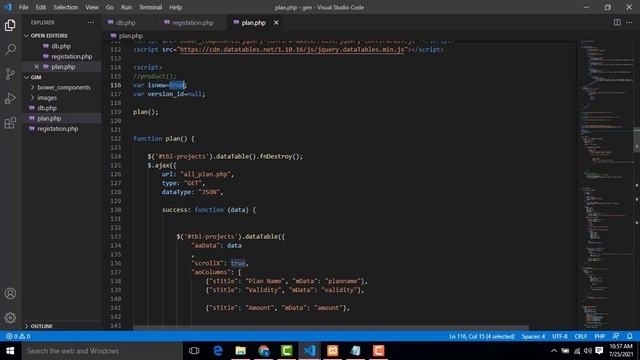Click the Visual Studio Code taskbar icon
640x360 pixels.
(x=309, y=351)
